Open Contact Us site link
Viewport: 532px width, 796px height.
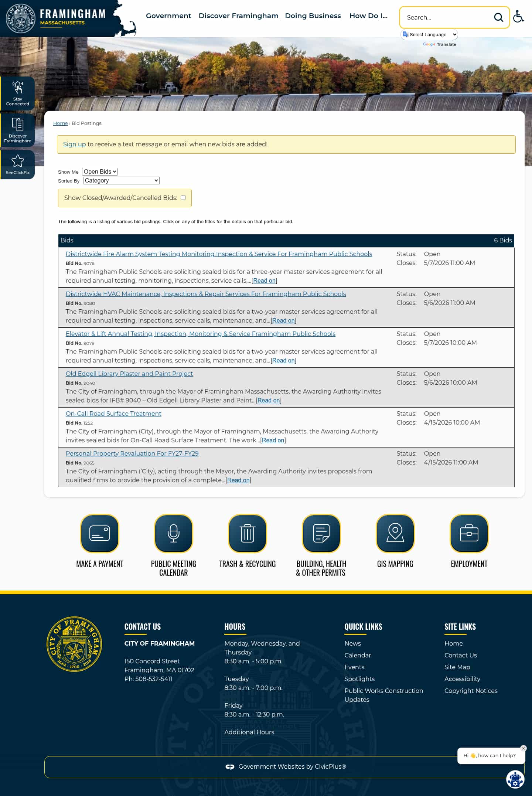coord(461,655)
